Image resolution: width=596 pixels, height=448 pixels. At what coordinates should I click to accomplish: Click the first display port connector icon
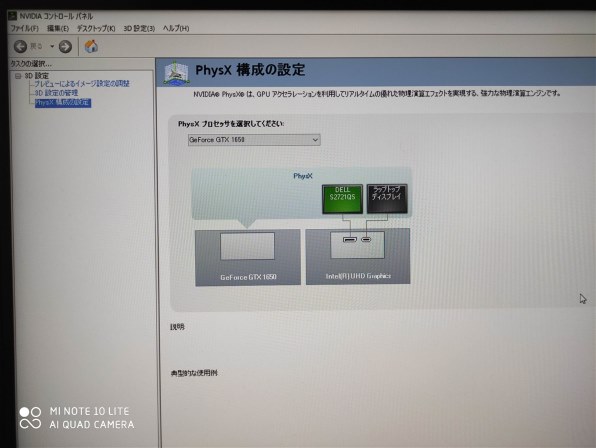click(x=350, y=240)
